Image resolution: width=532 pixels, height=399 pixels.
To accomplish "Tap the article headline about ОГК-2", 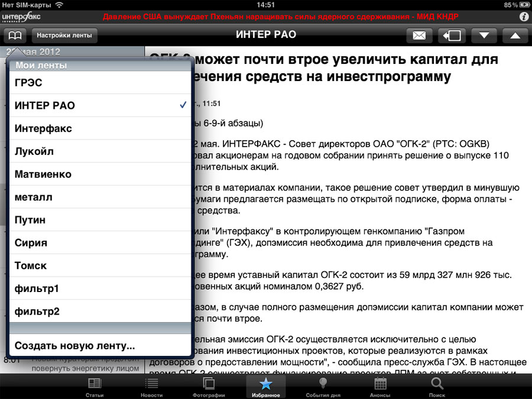I will pyautogui.click(x=324, y=68).
